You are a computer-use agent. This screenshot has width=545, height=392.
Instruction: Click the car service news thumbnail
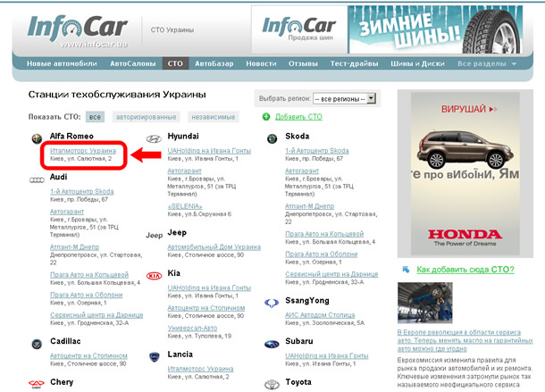[x=424, y=303]
